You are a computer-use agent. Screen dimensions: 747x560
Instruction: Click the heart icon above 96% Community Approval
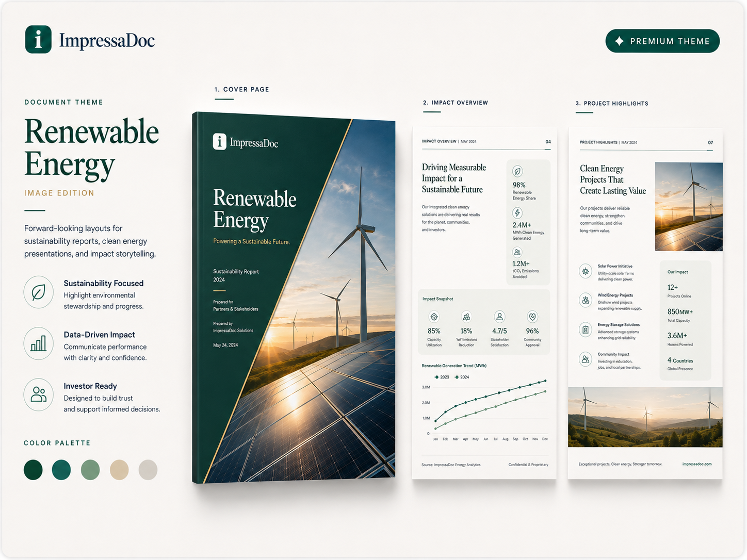click(532, 317)
